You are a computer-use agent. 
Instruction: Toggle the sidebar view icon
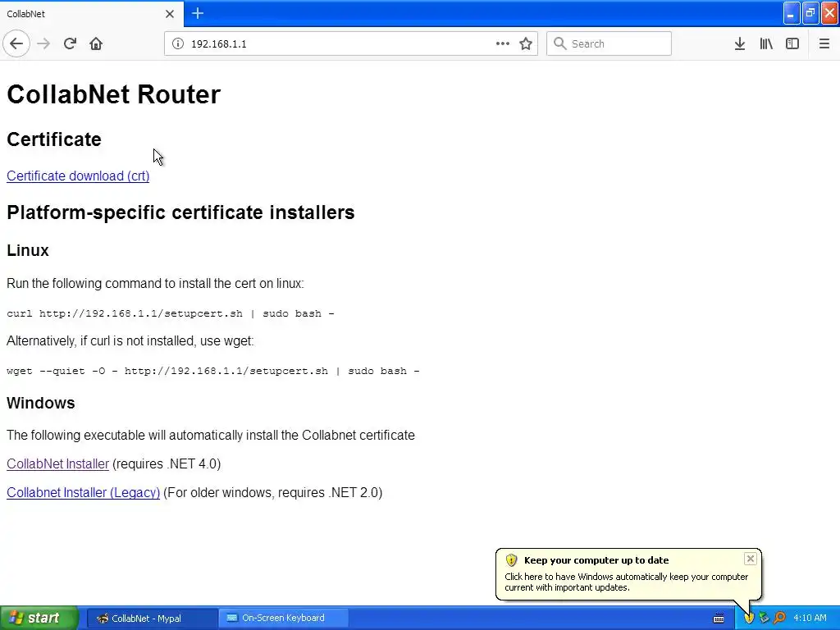tap(792, 43)
